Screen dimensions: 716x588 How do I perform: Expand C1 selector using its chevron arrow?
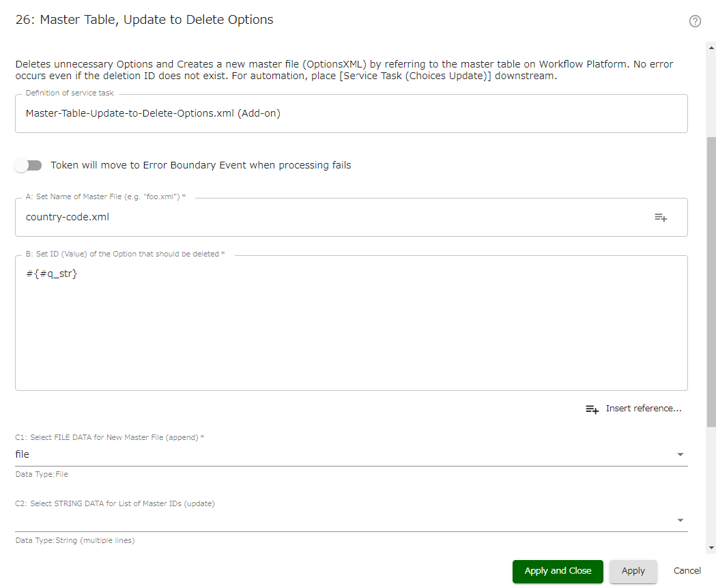click(x=680, y=454)
